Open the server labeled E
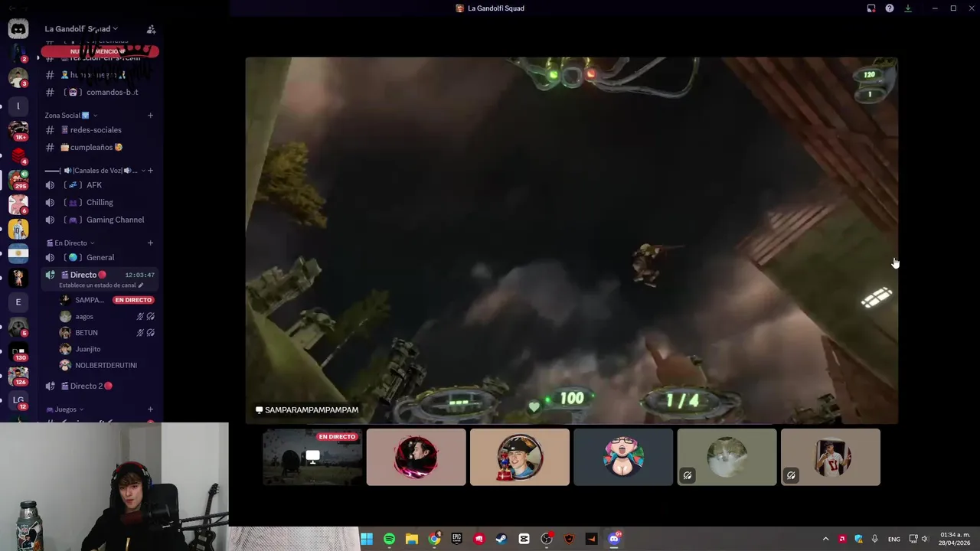This screenshot has height=551, width=980. pyautogui.click(x=18, y=302)
